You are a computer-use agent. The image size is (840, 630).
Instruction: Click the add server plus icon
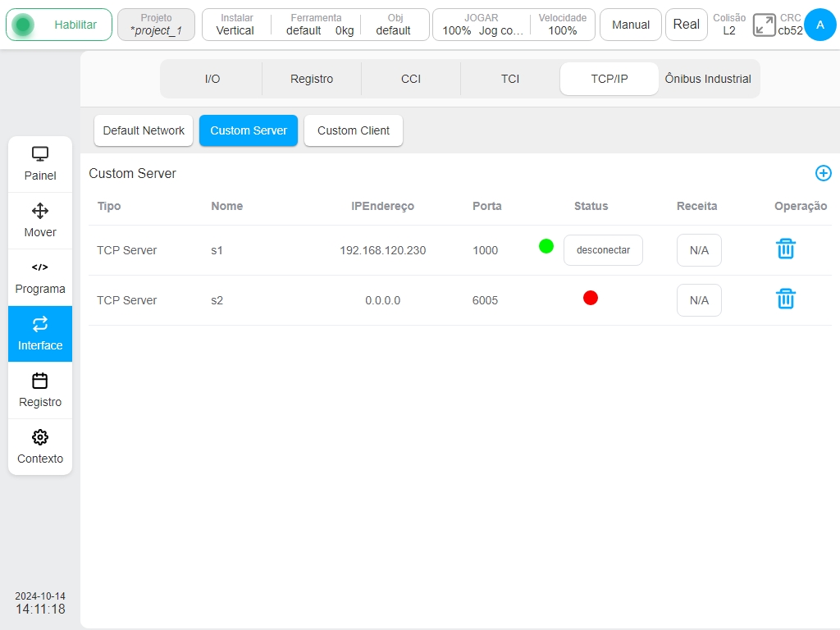[x=823, y=173]
